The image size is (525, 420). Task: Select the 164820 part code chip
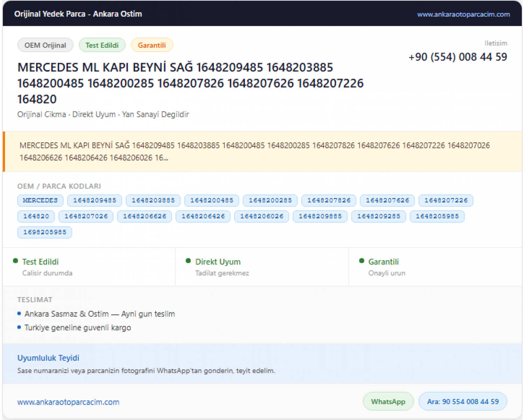click(x=36, y=216)
